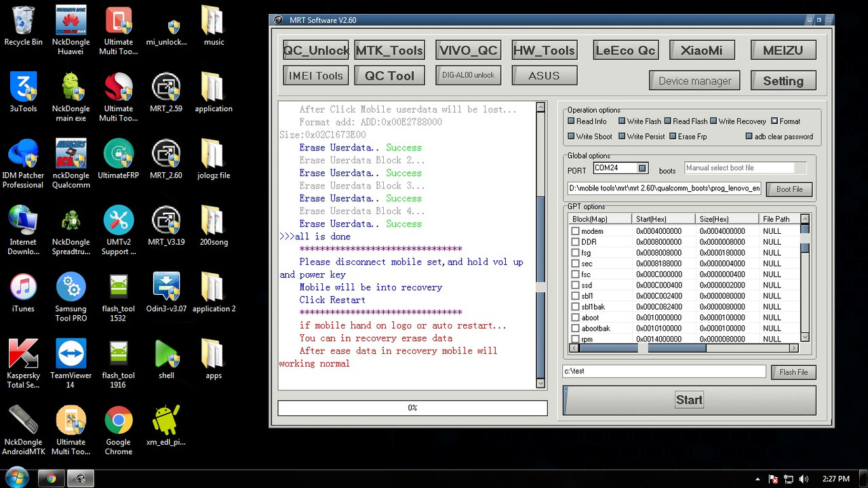The image size is (868, 488).
Task: Enable adb clear password checkbox
Action: (749, 136)
